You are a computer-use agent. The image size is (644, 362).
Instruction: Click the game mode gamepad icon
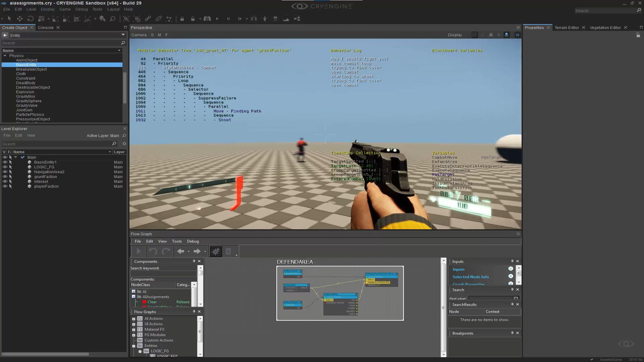[207, 19]
